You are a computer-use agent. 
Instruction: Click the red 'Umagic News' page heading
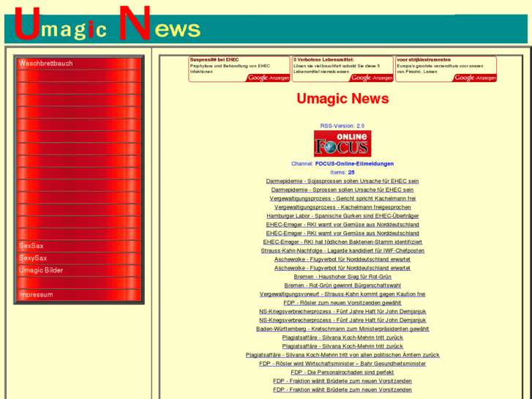point(342,99)
